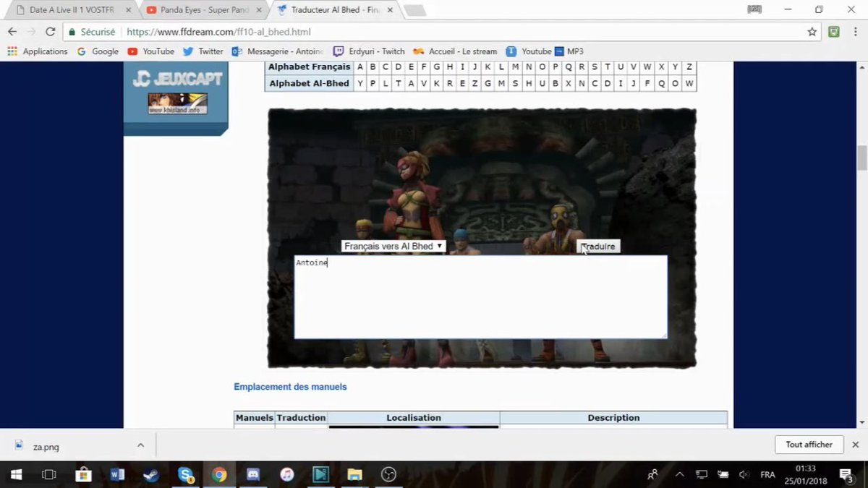Click the Alphabet Français row header

(309, 67)
